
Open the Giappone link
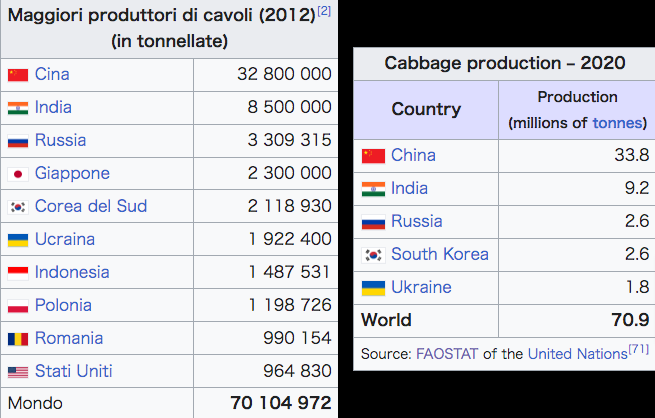[x=72, y=174]
